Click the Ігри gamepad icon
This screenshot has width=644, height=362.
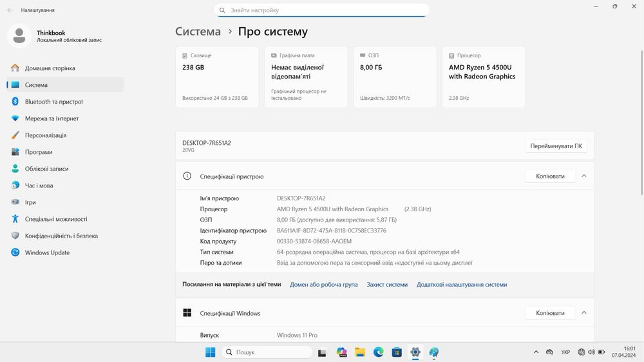point(15,202)
